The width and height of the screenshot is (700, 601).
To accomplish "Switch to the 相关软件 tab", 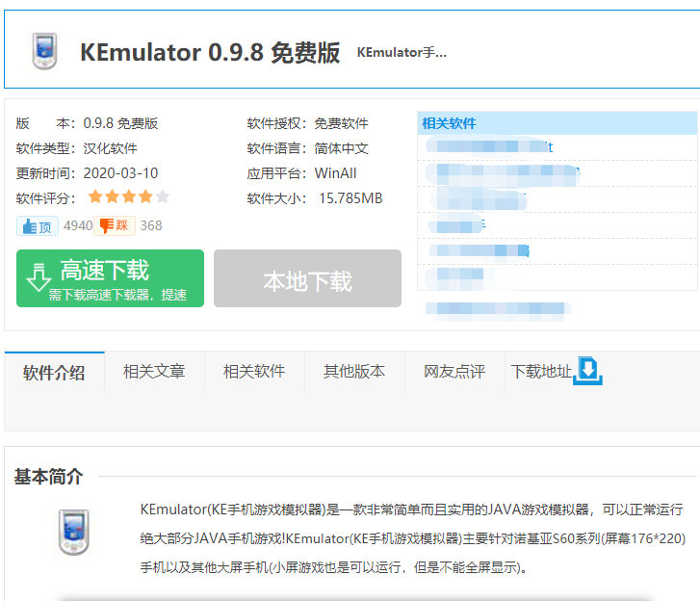I will click(254, 372).
